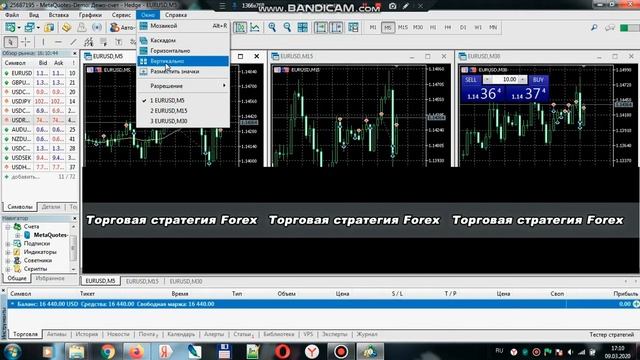Select H1 timeframe
The width and height of the screenshot is (640, 360).
(x=433, y=27)
